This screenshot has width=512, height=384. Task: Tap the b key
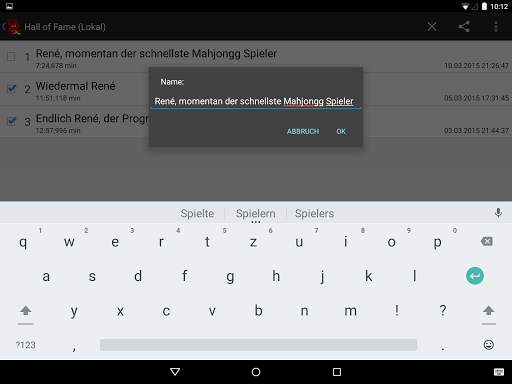[x=258, y=310]
